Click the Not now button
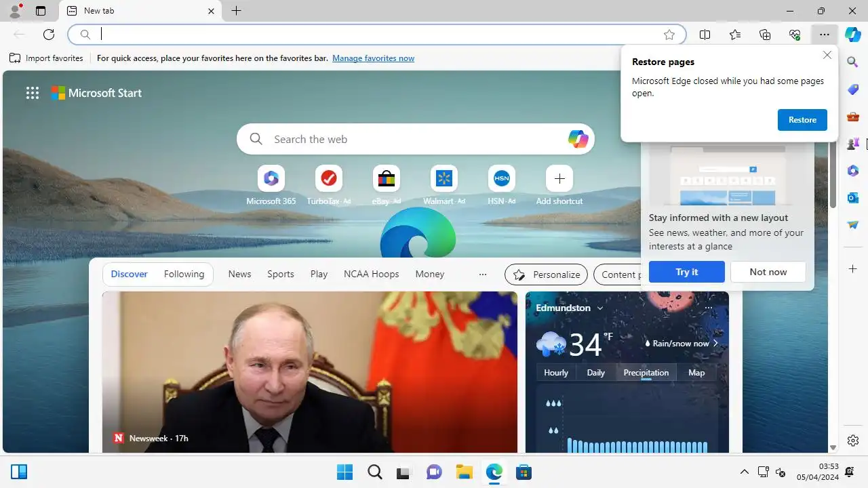Viewport: 868px width, 488px height. 768,272
